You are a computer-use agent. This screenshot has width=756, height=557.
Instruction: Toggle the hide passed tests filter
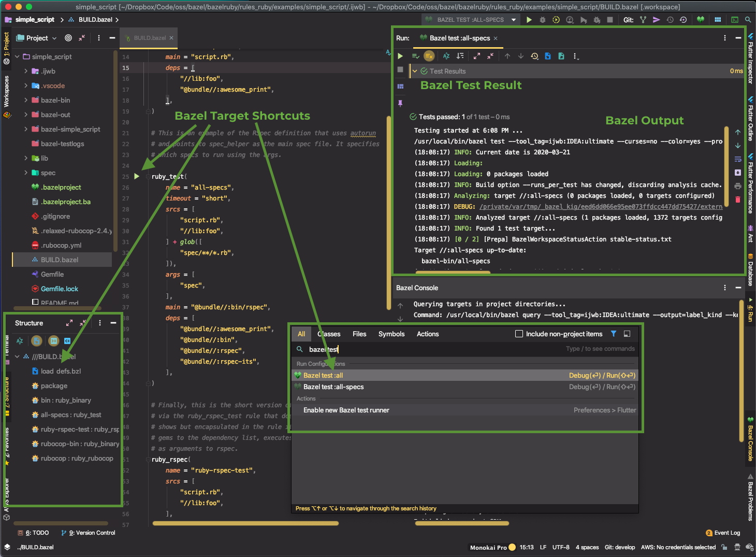[429, 56]
